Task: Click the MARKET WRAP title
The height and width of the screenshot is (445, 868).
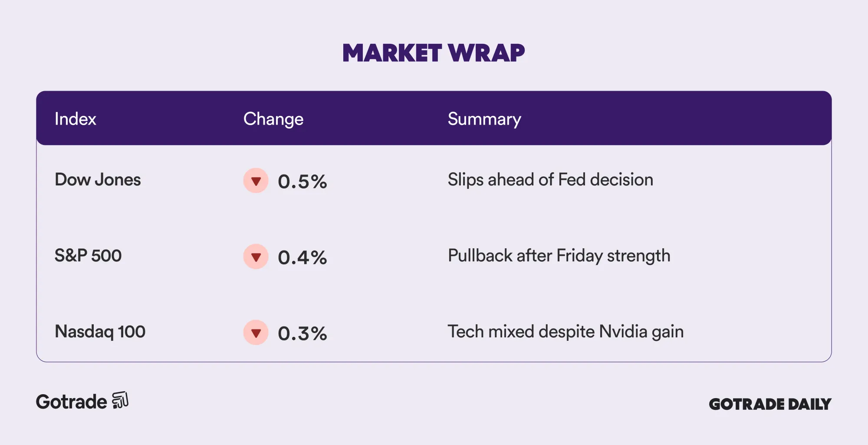Action: pos(434,53)
